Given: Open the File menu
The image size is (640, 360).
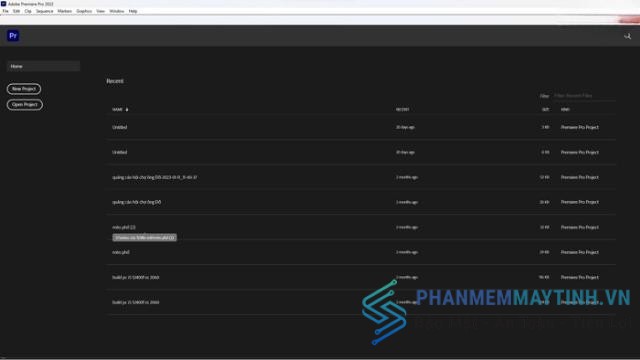Looking at the screenshot, I should point(5,11).
